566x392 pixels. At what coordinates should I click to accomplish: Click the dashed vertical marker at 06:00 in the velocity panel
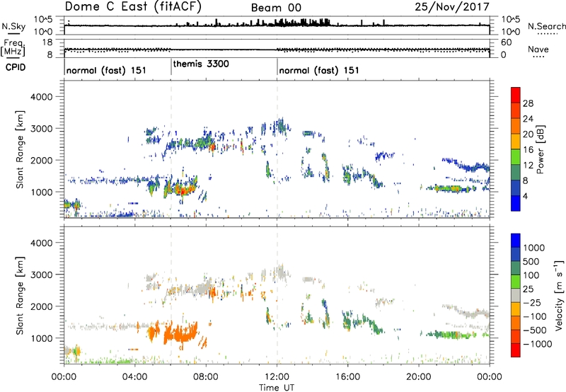coord(171,295)
